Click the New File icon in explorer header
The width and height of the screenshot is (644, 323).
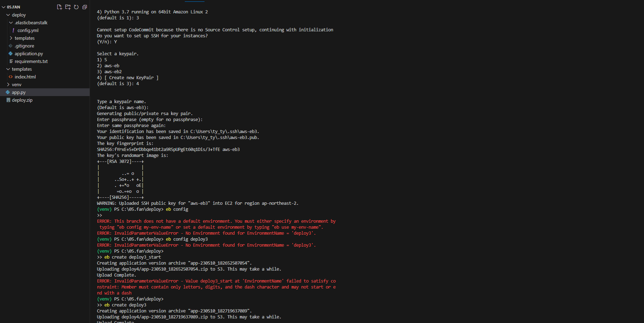click(59, 7)
